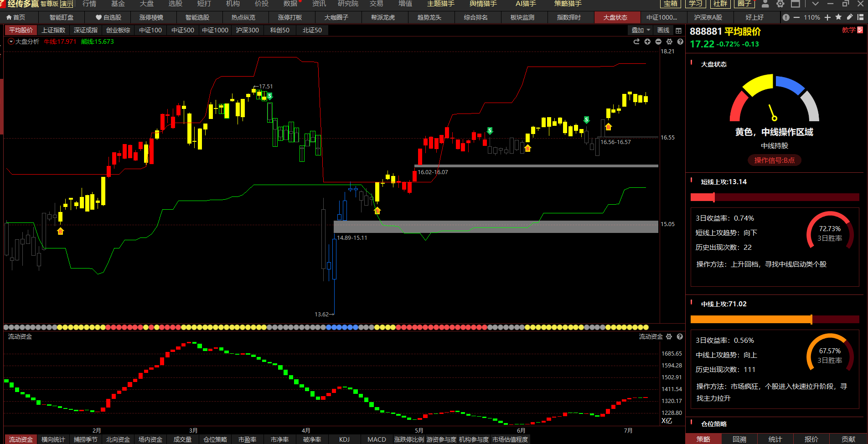Image resolution: width=868 pixels, height=444 pixels.
Task: Click the 教学 checklist icon
Action: pyautogui.click(x=860, y=30)
